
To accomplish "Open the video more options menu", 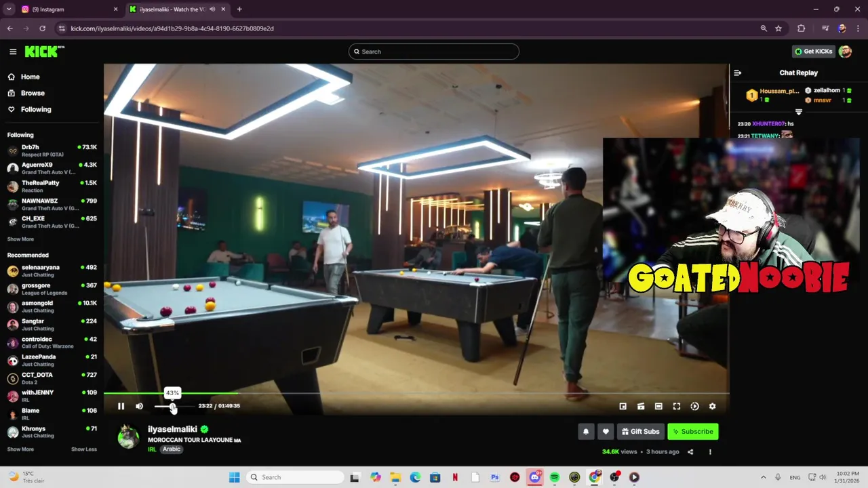I will coord(710,452).
